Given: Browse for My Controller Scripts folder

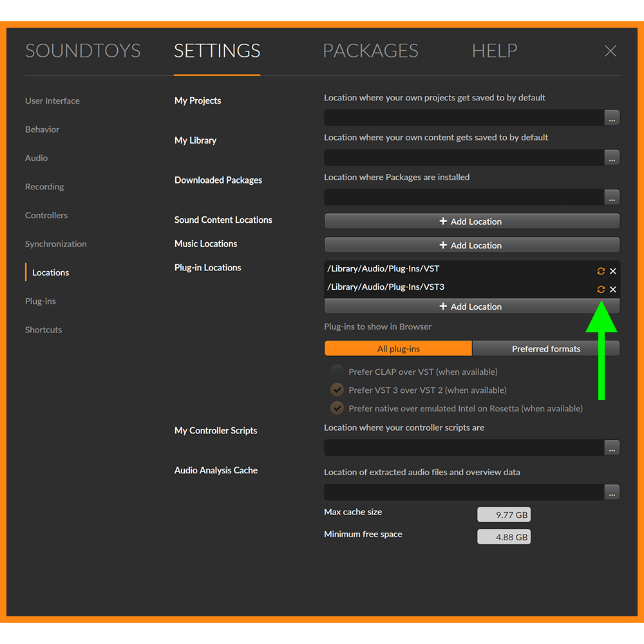Looking at the screenshot, I should 612,448.
